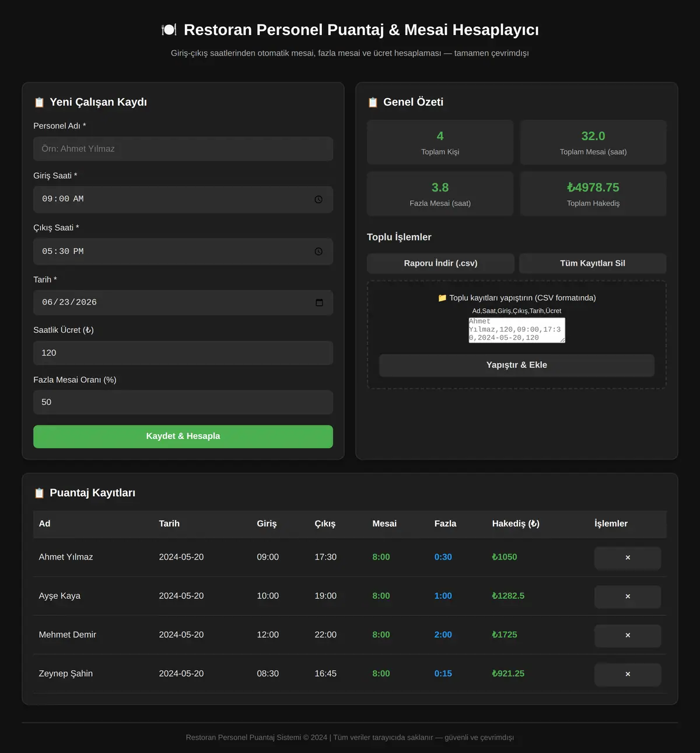This screenshot has height=753, width=700.
Task: Delete Ahmet Yılmaz record with × button
Action: (628, 557)
